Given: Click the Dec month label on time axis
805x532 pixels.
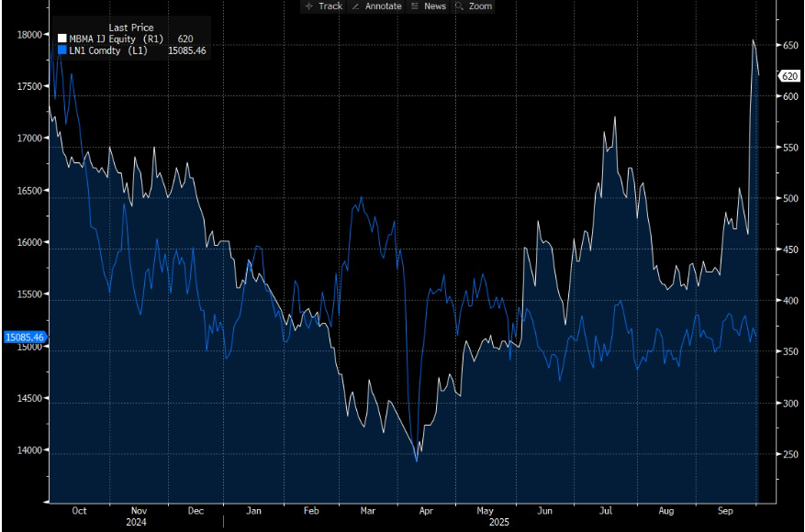Looking at the screenshot, I should click(195, 510).
